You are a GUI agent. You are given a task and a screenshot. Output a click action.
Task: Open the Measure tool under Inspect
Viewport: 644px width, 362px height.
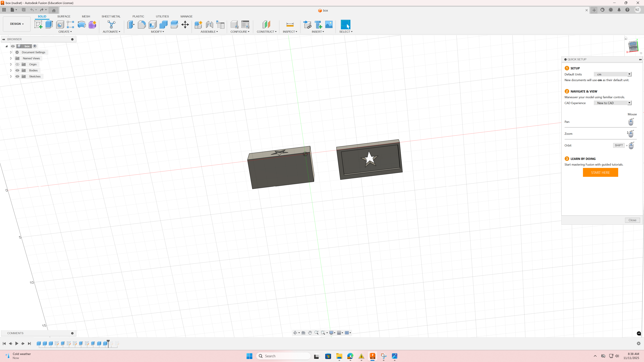pos(290,24)
